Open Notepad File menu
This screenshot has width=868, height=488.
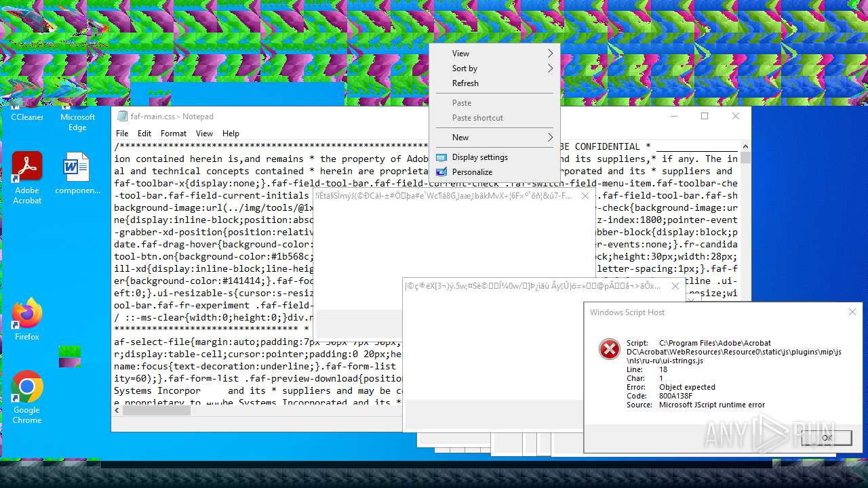(x=122, y=134)
